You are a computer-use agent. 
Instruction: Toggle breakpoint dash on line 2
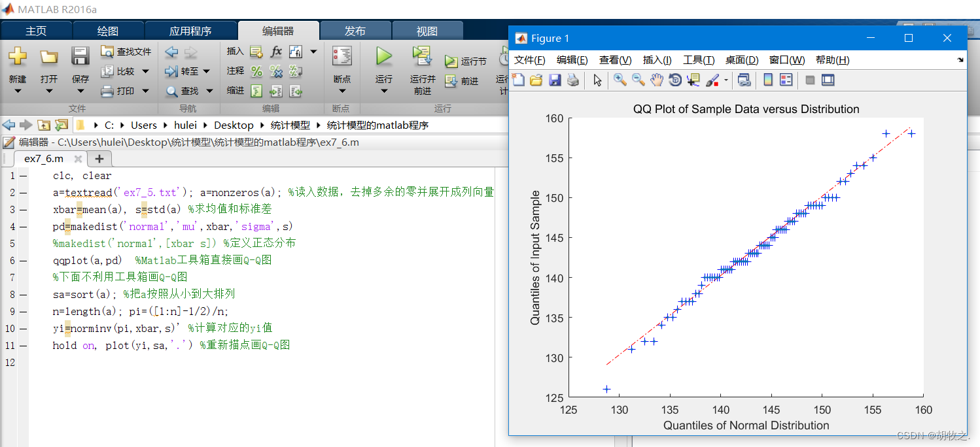click(23, 193)
